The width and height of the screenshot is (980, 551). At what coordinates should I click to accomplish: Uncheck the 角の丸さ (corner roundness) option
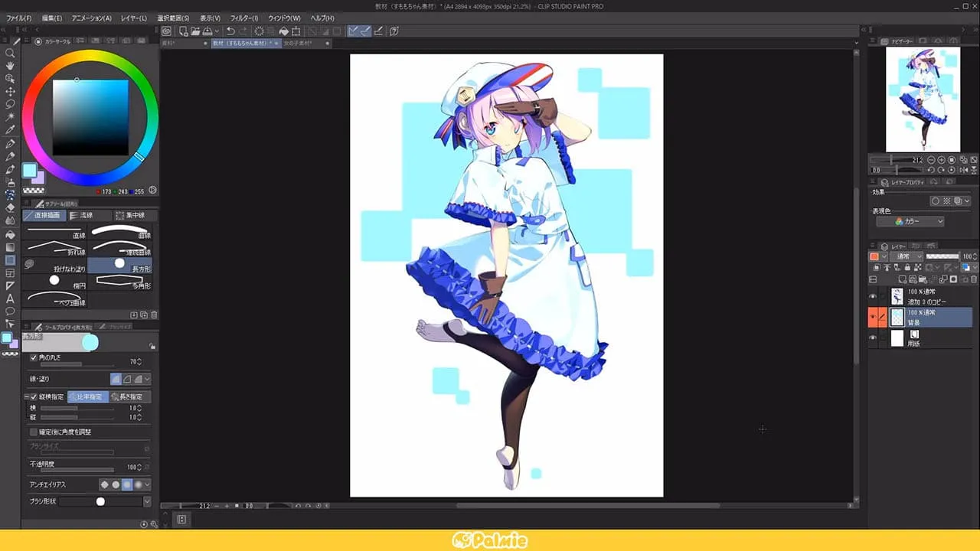[33, 357]
